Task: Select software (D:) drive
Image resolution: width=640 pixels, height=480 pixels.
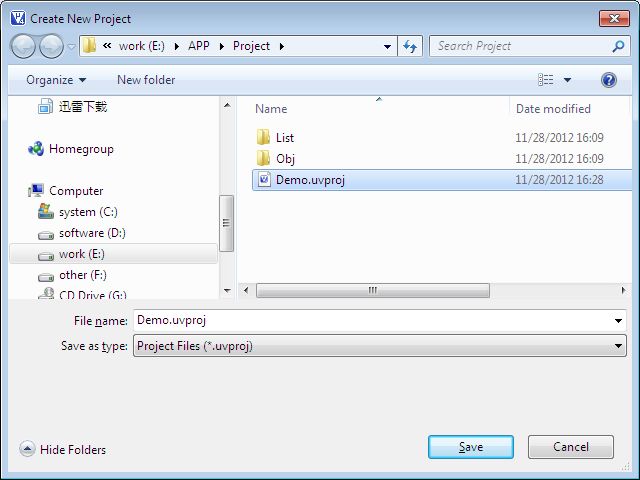Action: click(92, 233)
